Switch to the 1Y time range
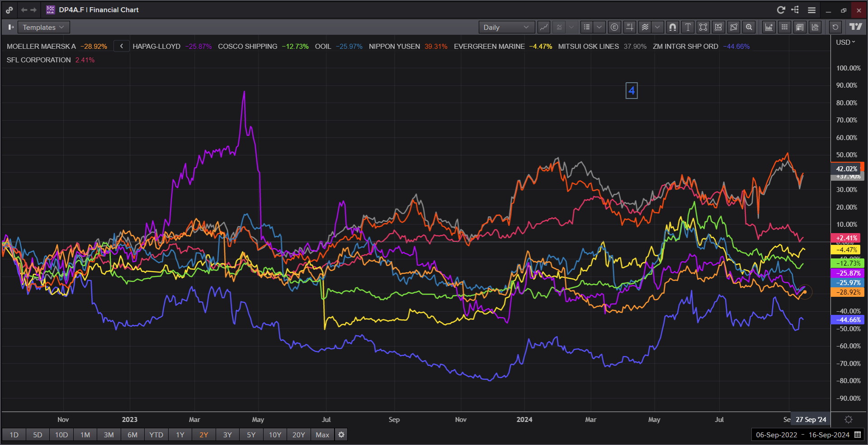 point(180,435)
